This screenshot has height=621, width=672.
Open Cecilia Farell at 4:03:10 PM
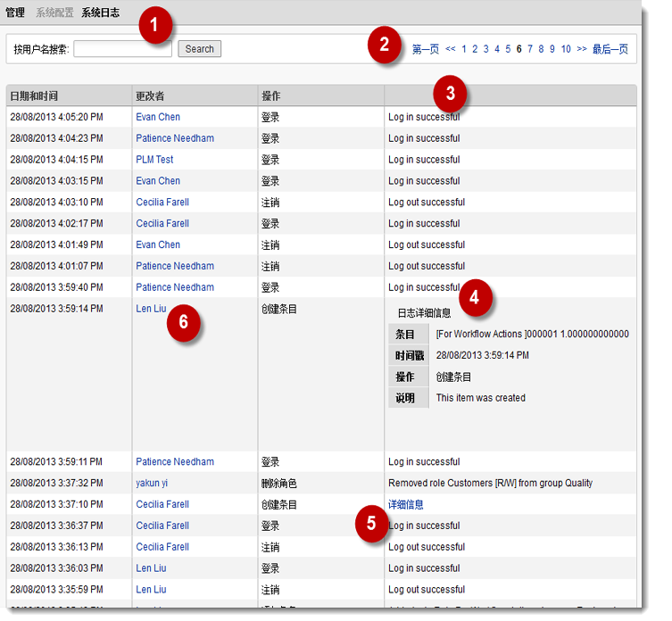click(162, 203)
